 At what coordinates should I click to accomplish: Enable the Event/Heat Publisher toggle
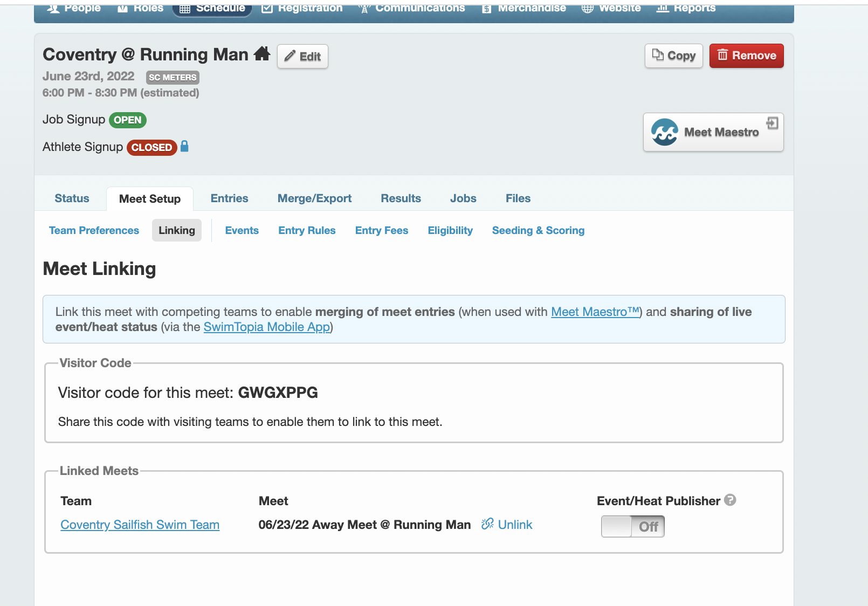click(633, 527)
